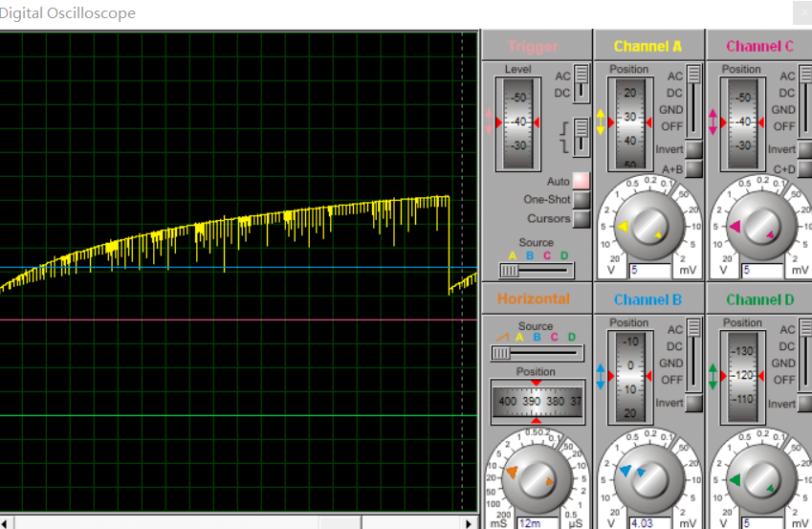Click the Channel A volts/div knob
This screenshot has width=812, height=529.
point(641,227)
